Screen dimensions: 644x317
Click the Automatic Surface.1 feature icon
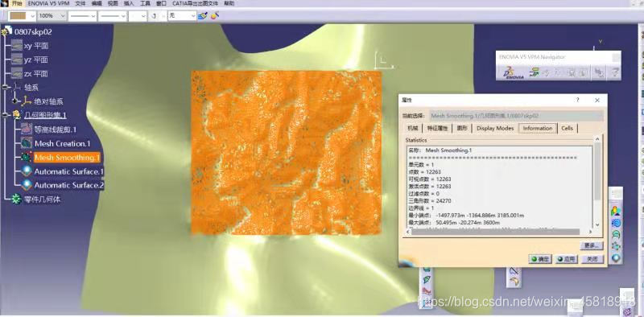(27, 171)
